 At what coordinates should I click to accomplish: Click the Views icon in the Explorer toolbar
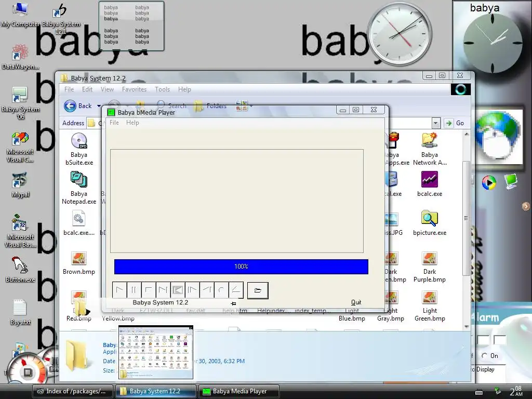242,106
